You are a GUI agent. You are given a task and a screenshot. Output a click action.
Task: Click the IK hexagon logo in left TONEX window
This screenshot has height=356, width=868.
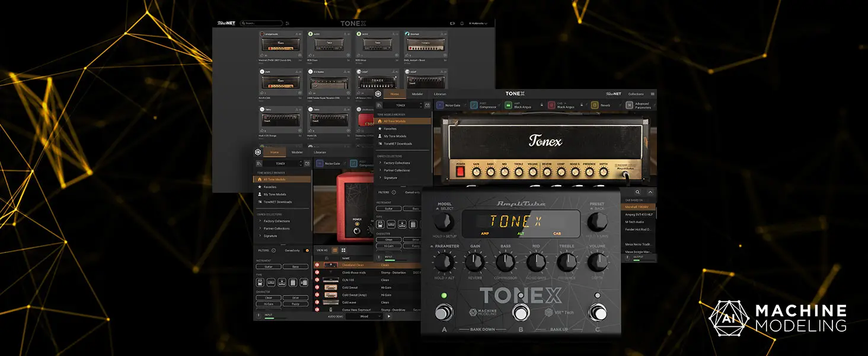258,152
